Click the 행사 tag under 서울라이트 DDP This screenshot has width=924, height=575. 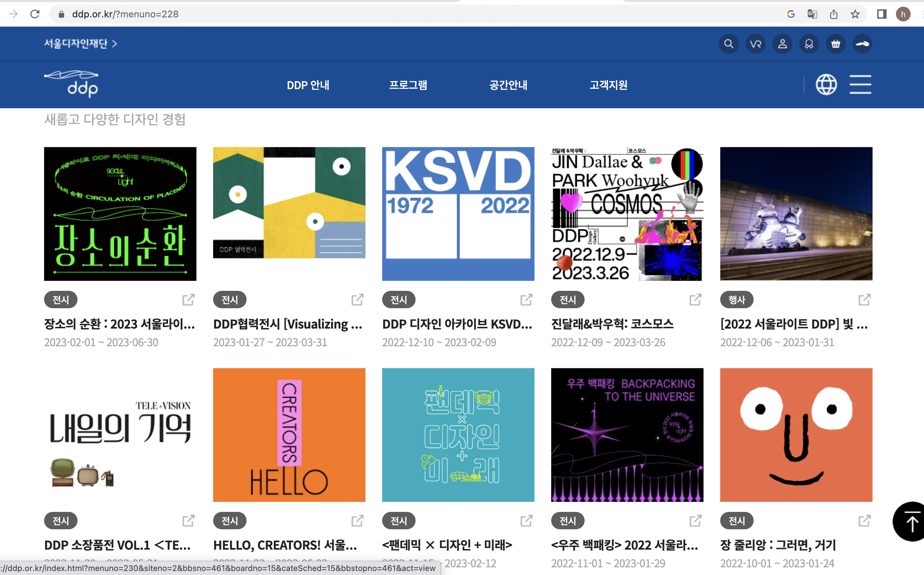point(737,300)
